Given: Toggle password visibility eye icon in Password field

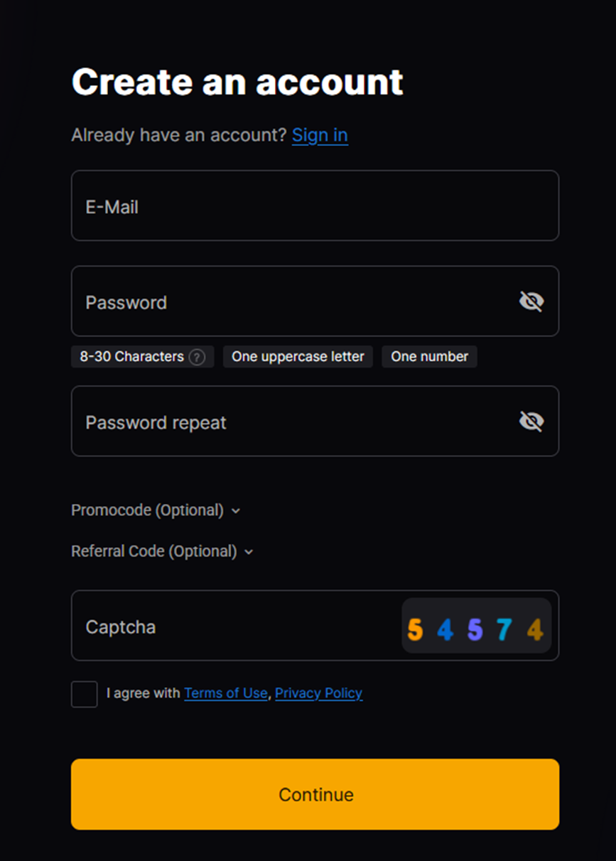Looking at the screenshot, I should [x=531, y=302].
